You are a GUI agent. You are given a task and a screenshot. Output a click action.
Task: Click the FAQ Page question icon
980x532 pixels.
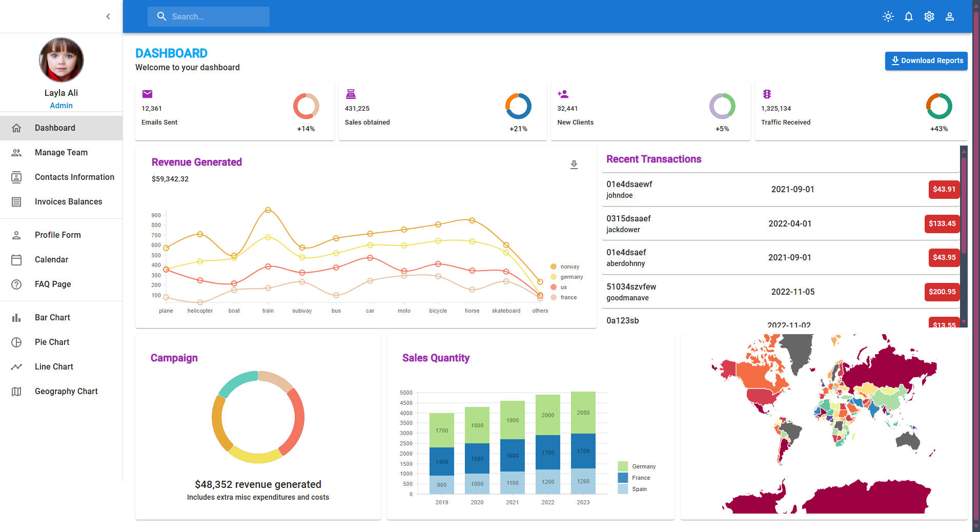(x=16, y=284)
